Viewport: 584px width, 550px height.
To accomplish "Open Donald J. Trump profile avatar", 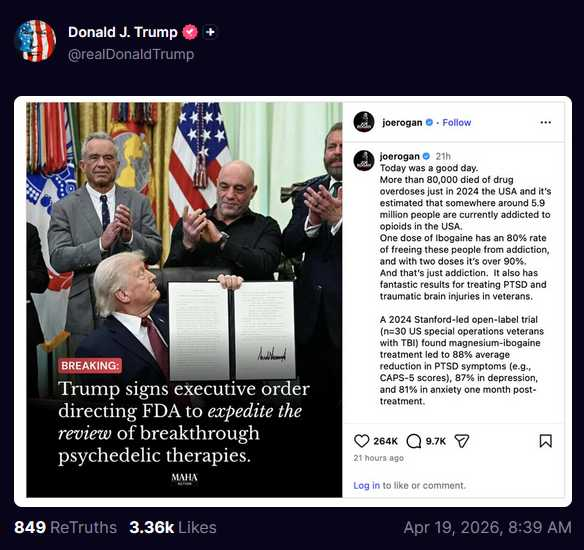I will click(x=36, y=41).
